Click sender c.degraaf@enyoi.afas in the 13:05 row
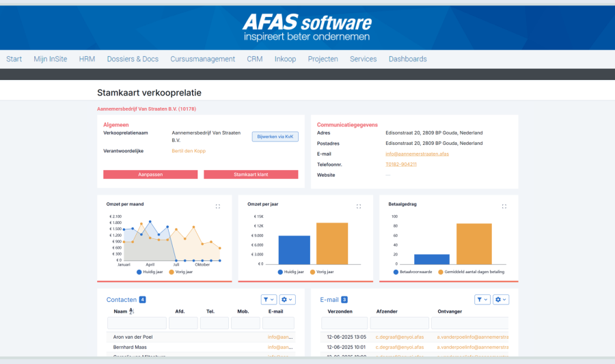Viewport: 615px width, 364px height. (x=400, y=337)
